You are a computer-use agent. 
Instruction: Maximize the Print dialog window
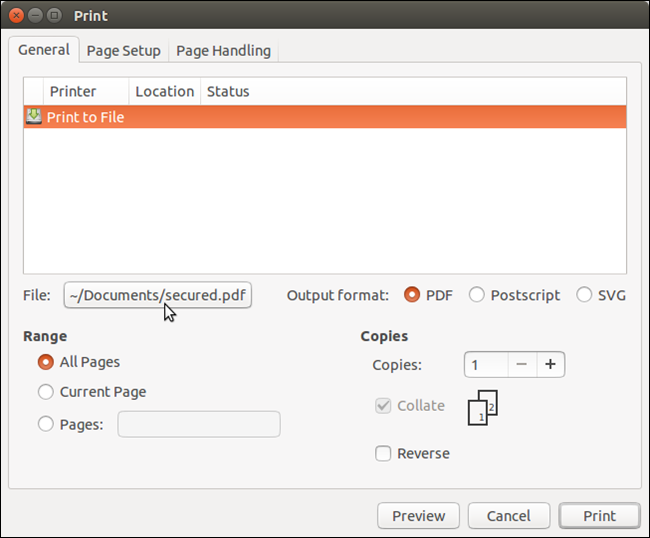tap(54, 16)
